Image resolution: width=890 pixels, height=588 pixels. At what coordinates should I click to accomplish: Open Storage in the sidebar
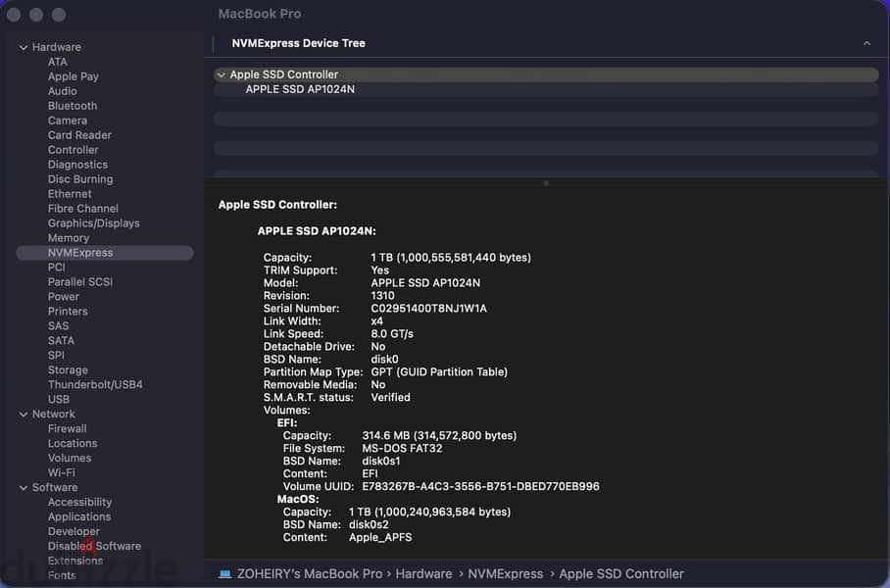point(68,370)
